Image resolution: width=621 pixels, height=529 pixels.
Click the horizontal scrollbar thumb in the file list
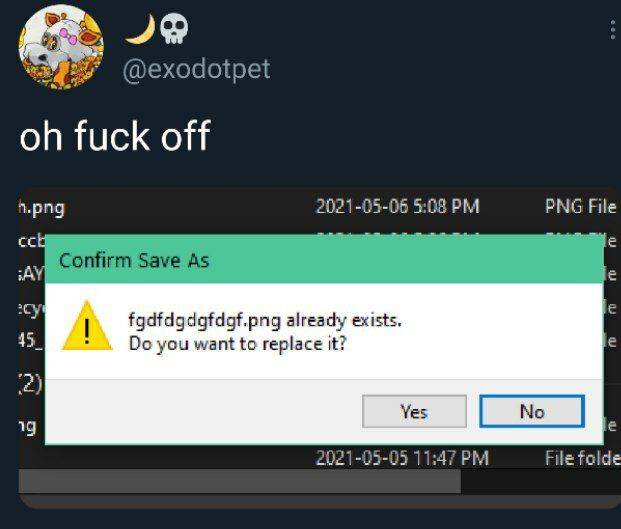point(240,481)
